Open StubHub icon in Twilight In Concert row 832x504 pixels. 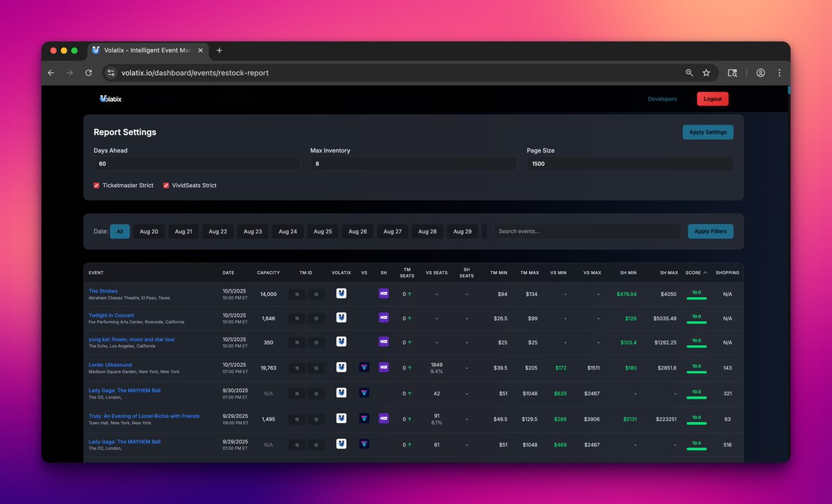click(383, 318)
